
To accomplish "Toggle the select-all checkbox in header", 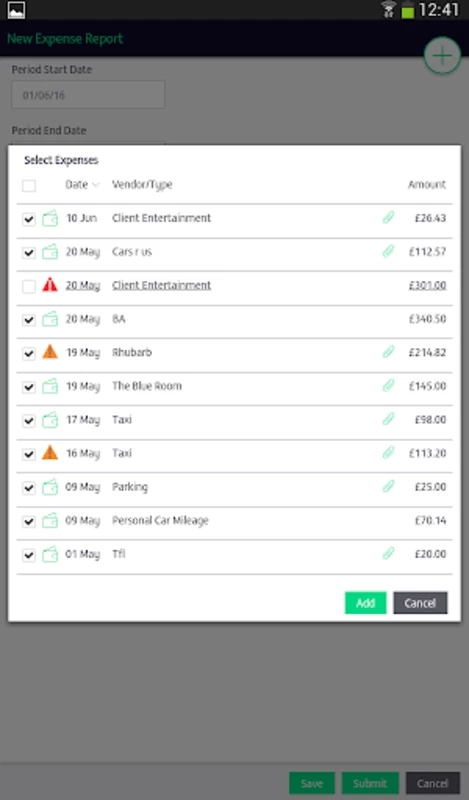I will pyautogui.click(x=29, y=186).
